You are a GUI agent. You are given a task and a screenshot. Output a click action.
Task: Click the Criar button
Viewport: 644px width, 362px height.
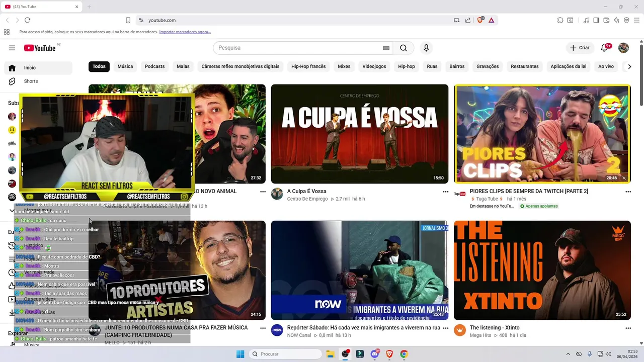click(x=579, y=48)
